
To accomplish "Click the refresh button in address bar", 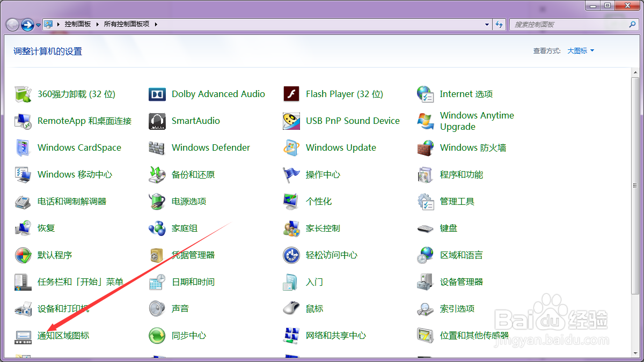I will (499, 24).
